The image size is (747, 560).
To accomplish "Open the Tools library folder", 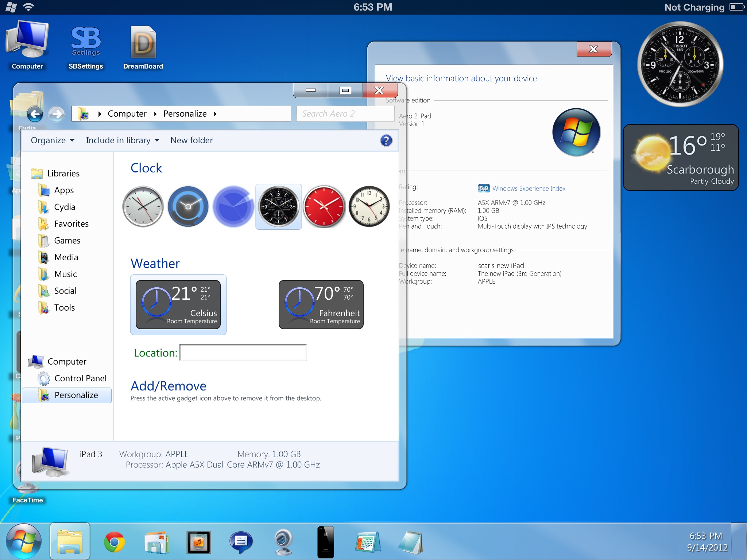I will click(x=57, y=308).
